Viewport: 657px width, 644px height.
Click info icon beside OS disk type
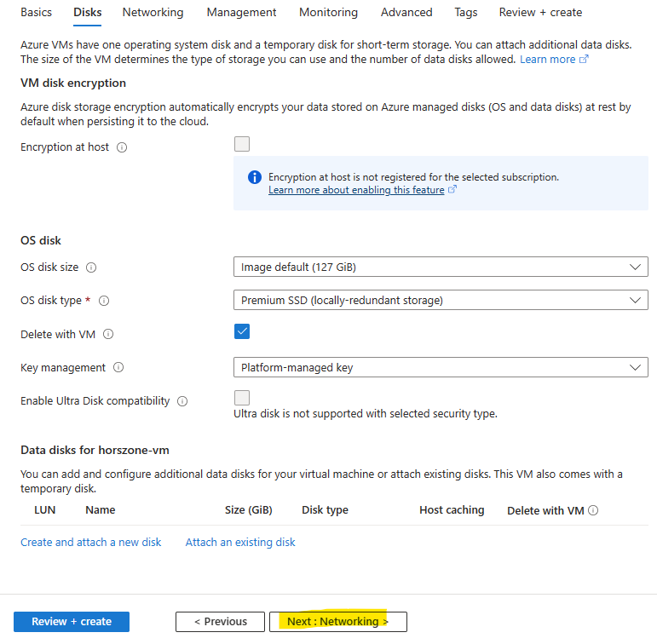tap(104, 301)
